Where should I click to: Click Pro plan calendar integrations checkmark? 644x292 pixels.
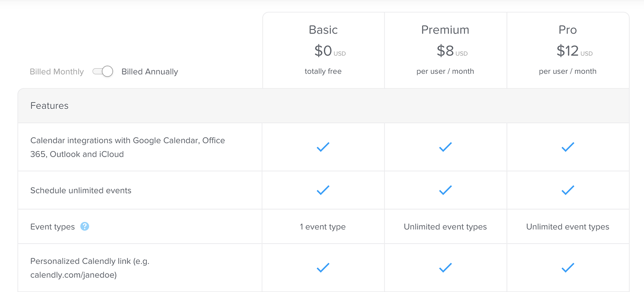(x=568, y=147)
